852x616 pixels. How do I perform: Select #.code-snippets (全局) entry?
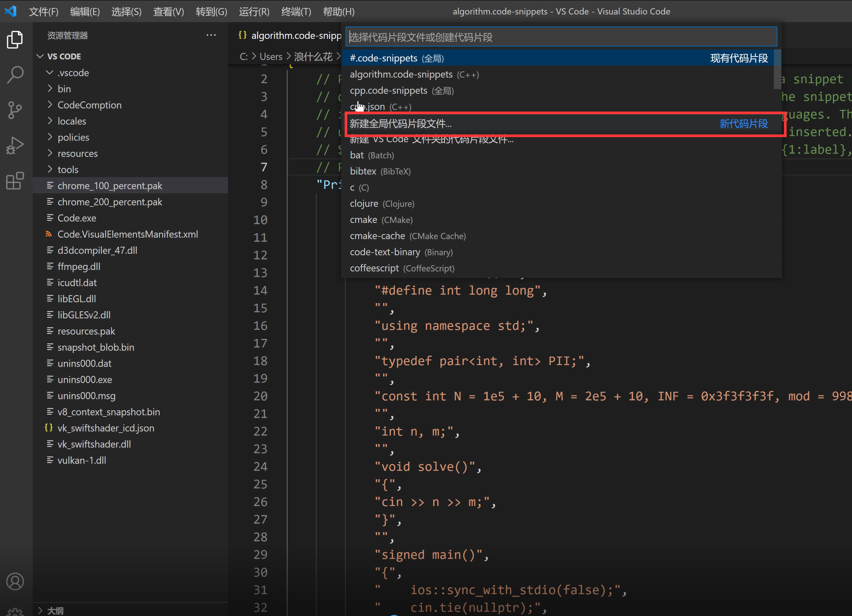pos(558,58)
